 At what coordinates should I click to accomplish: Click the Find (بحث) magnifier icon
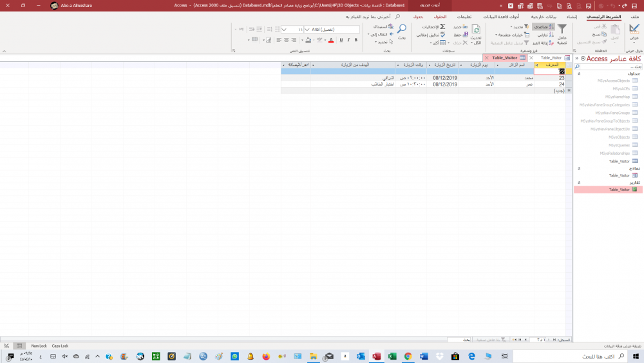click(x=402, y=29)
